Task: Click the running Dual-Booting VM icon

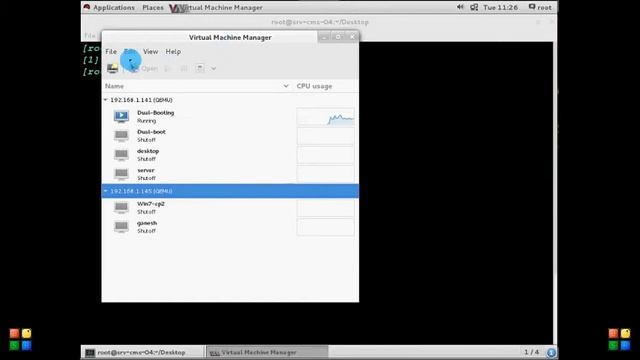Action: [x=121, y=116]
